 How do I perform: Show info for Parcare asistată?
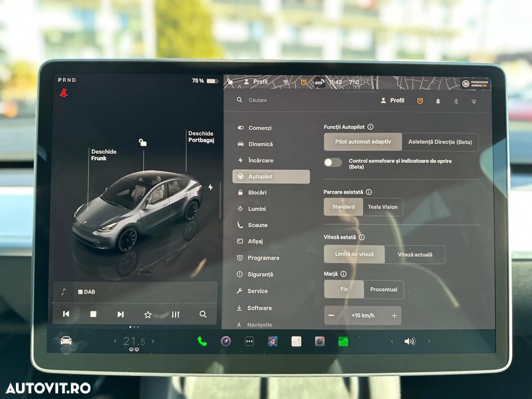pyautogui.click(x=369, y=192)
